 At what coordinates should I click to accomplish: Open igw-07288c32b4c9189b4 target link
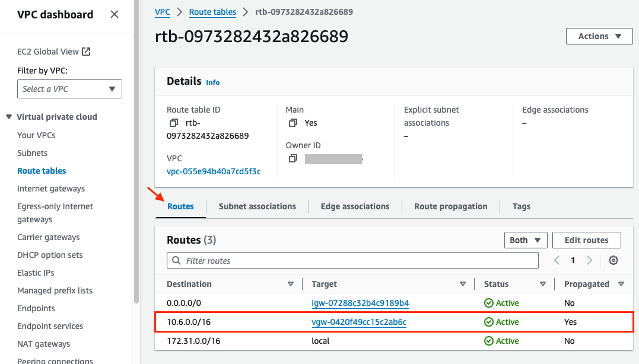tap(360, 303)
